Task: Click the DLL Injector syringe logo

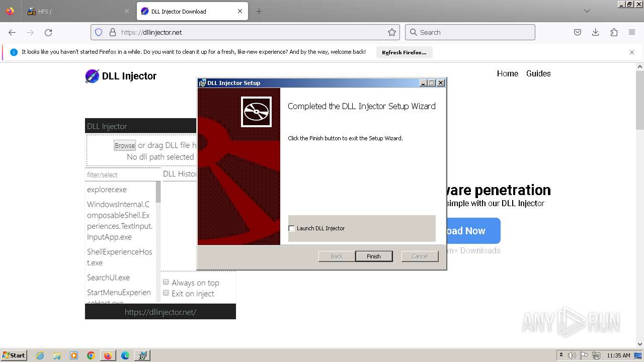Action: tap(92, 76)
